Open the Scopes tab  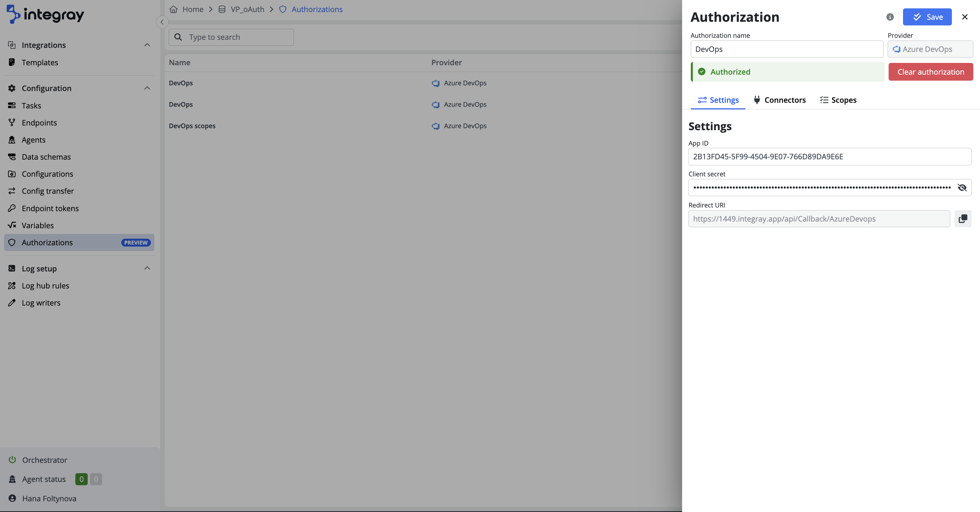[x=838, y=100]
